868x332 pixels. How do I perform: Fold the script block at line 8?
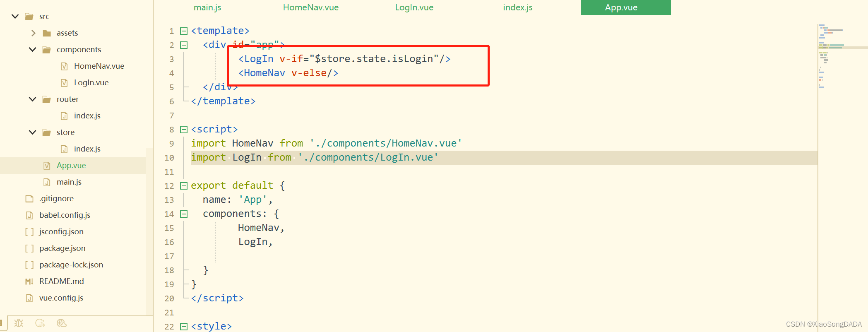[184, 130]
